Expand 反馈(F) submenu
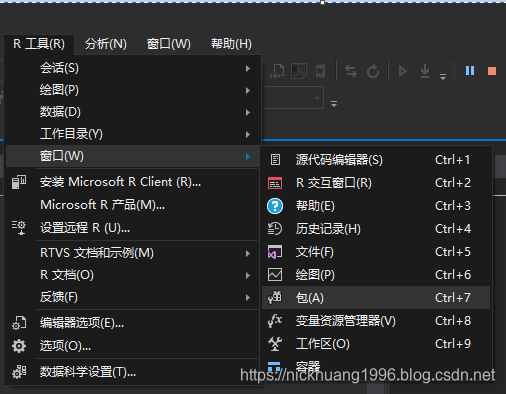506x394 pixels. 133,297
